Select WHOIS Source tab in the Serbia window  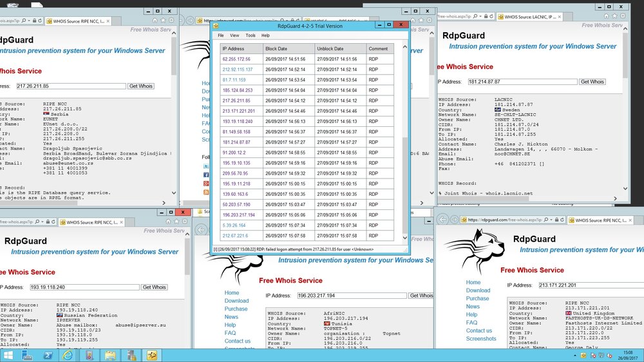pos(78,21)
